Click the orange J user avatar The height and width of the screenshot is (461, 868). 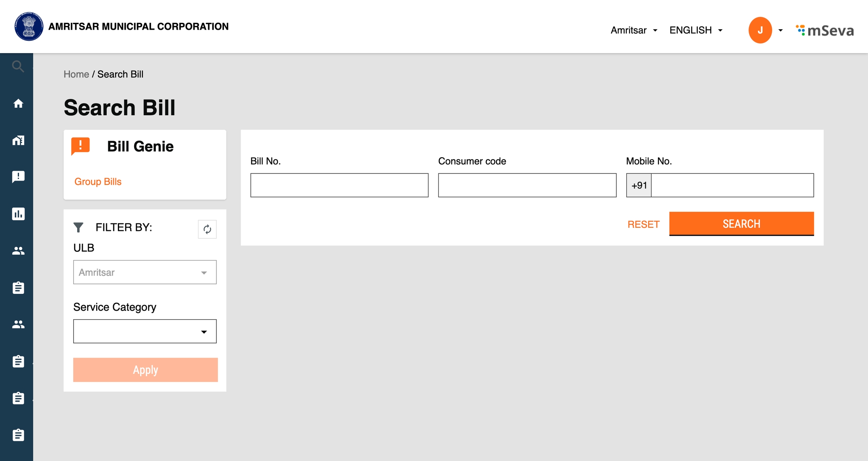click(x=760, y=30)
